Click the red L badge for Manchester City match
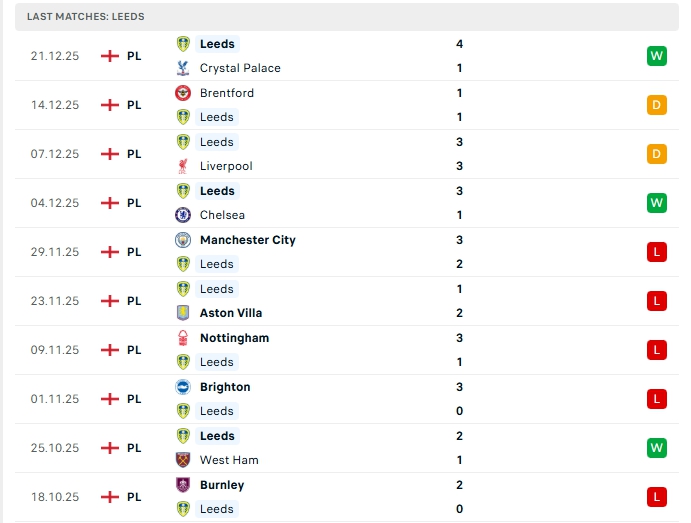 (656, 252)
